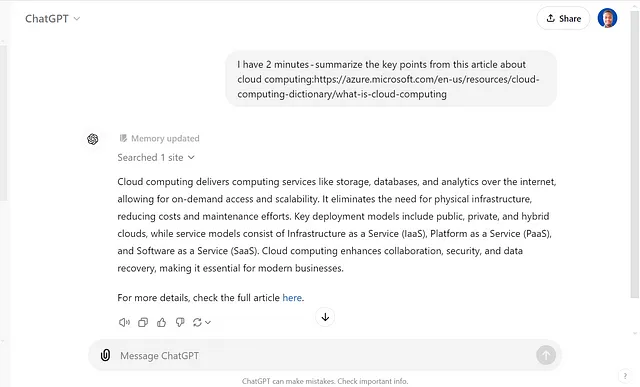Screen dimensions: 640x387
Task: Click the regenerate response icon
Action: (197, 322)
